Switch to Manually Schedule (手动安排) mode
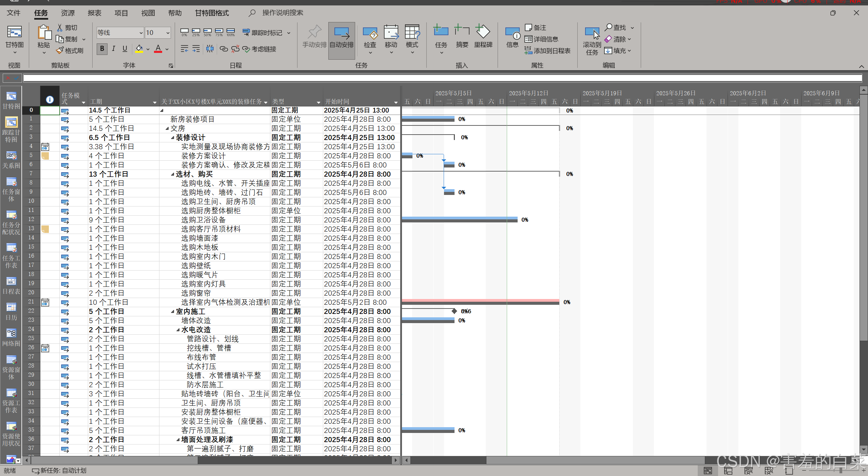This screenshot has height=476, width=868. point(314,37)
